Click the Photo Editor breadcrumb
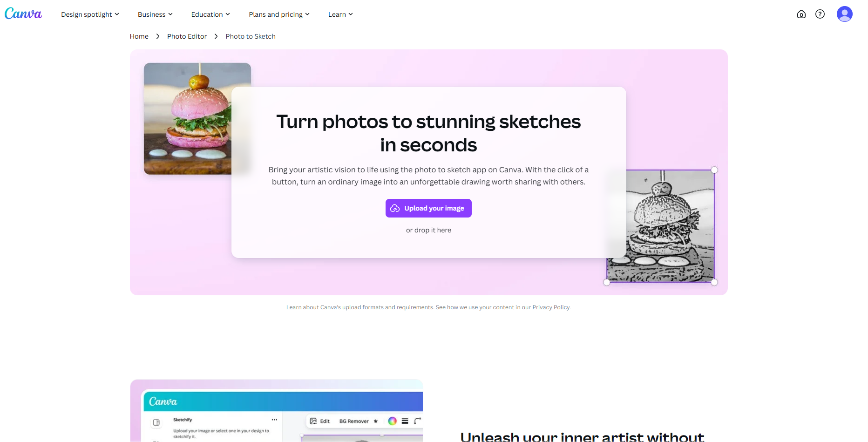Screen dimensions: 868x442 tap(187, 36)
